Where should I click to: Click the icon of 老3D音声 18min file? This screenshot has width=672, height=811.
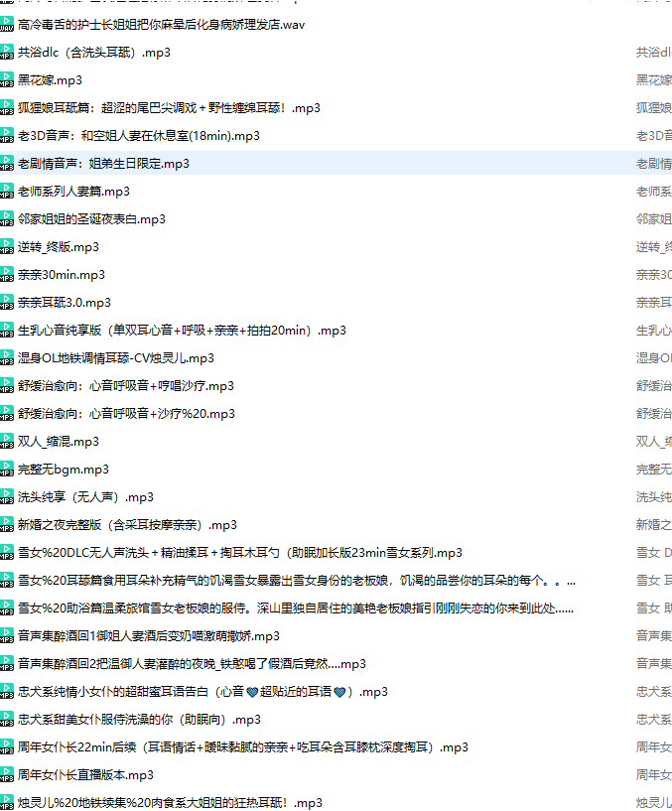point(7,136)
